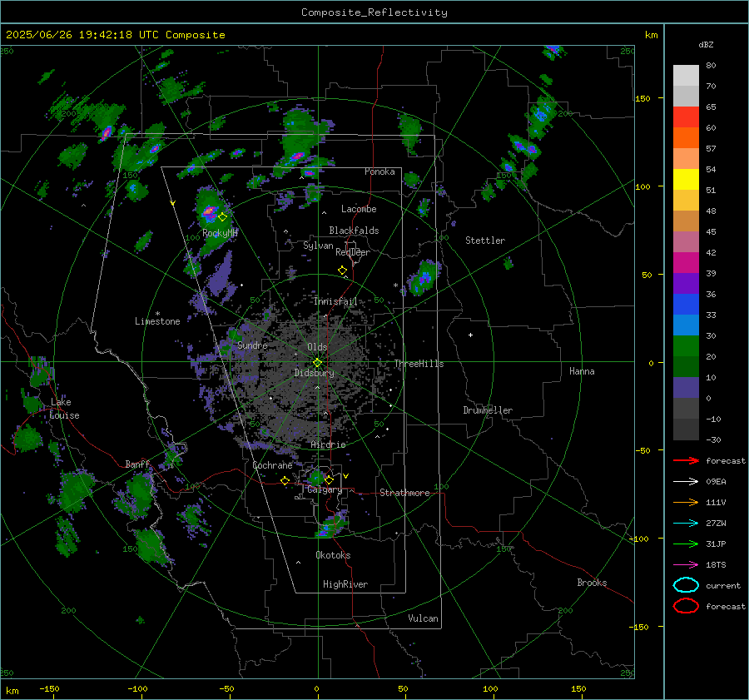Click the Drumheller city label
This screenshot has width=749, height=700.
pyautogui.click(x=488, y=410)
